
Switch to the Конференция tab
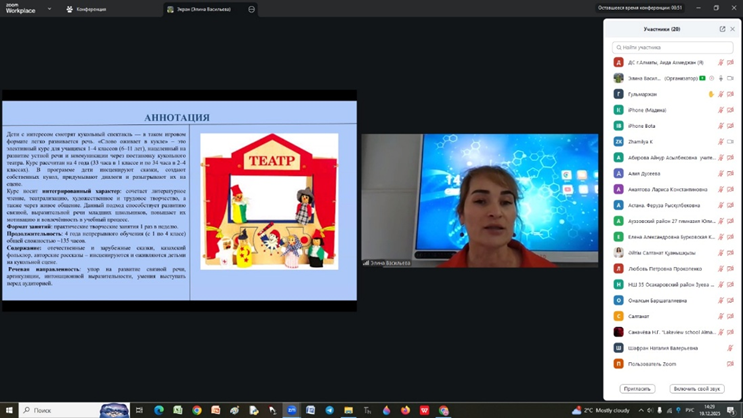[x=86, y=9]
